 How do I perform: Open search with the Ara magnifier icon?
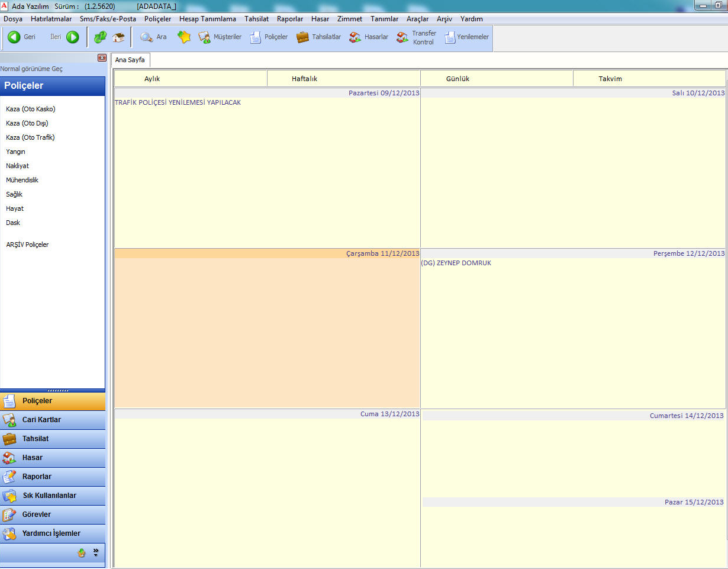tap(146, 37)
